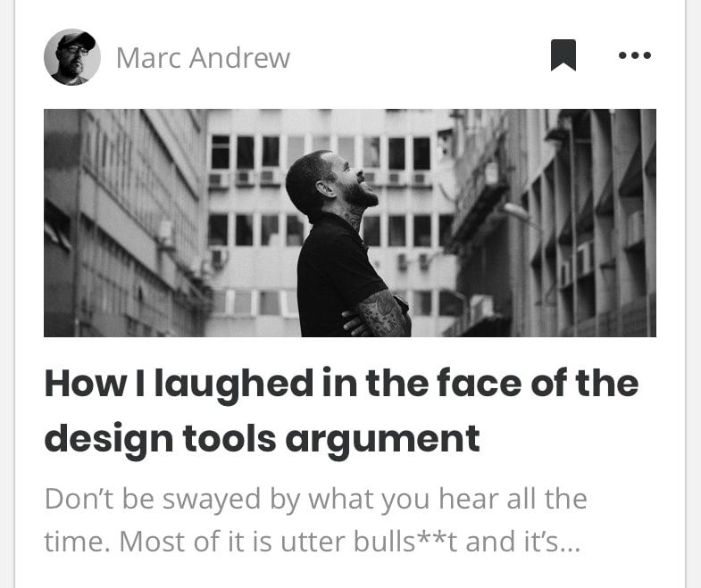Select the capped man avatar thumbnail
701x588 pixels.
(x=72, y=57)
